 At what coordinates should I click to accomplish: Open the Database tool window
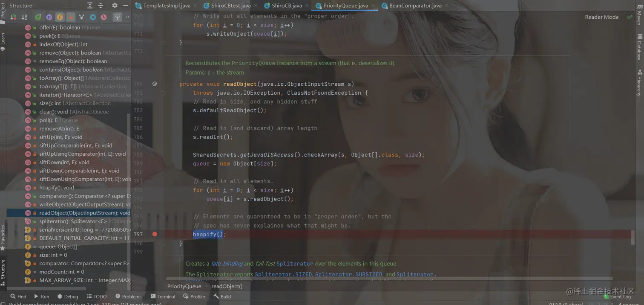coord(639,47)
